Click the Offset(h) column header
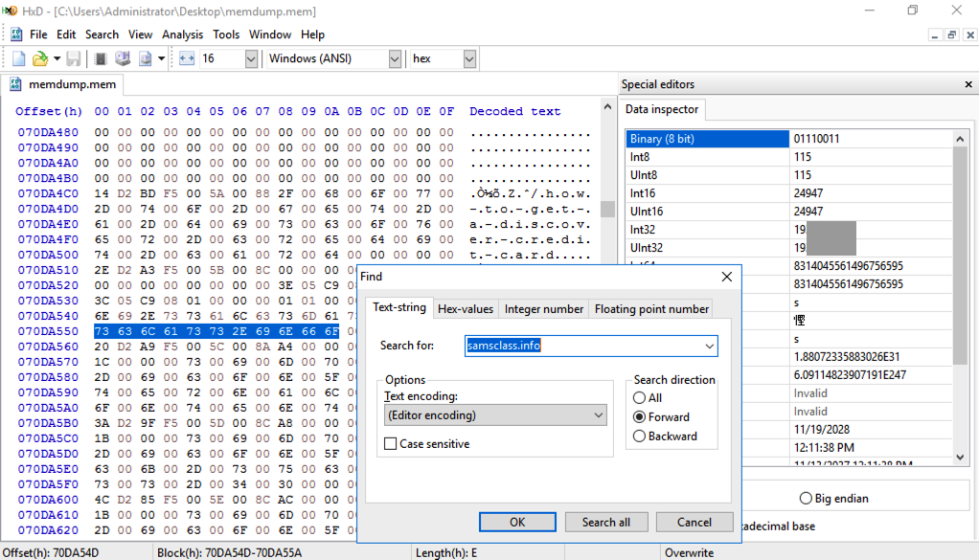This screenshot has height=560, width=979. 49,111
